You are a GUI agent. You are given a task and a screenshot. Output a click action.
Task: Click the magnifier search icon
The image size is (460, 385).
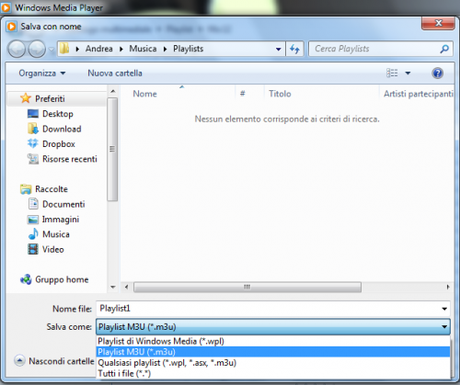click(x=444, y=49)
